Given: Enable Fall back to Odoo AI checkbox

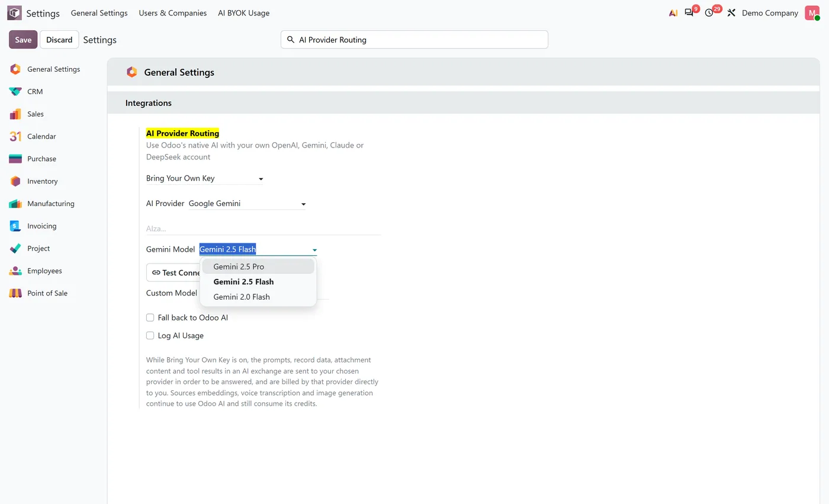Looking at the screenshot, I should click(x=150, y=317).
